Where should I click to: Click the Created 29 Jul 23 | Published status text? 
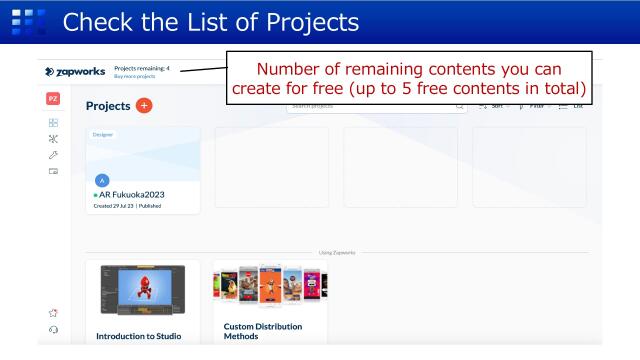pos(127,206)
